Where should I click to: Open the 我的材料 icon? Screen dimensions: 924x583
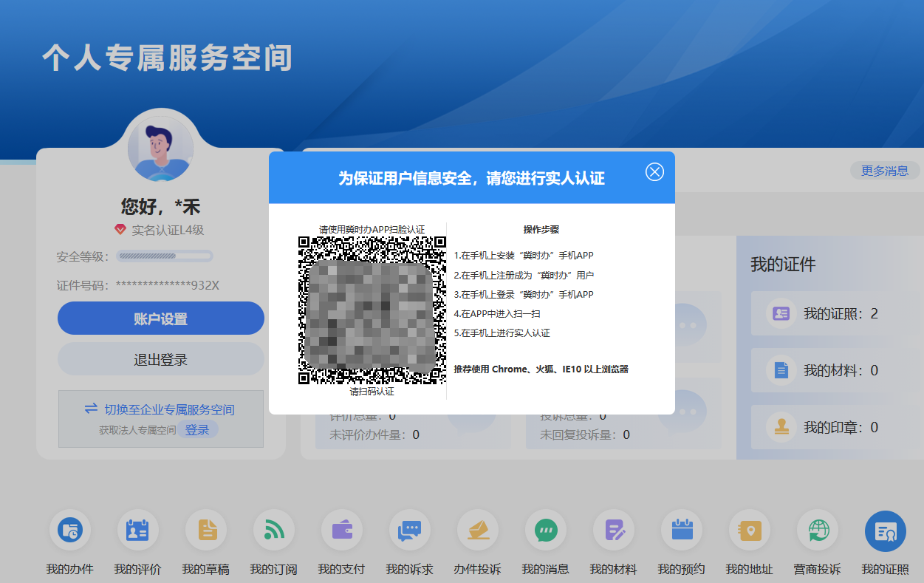click(614, 531)
